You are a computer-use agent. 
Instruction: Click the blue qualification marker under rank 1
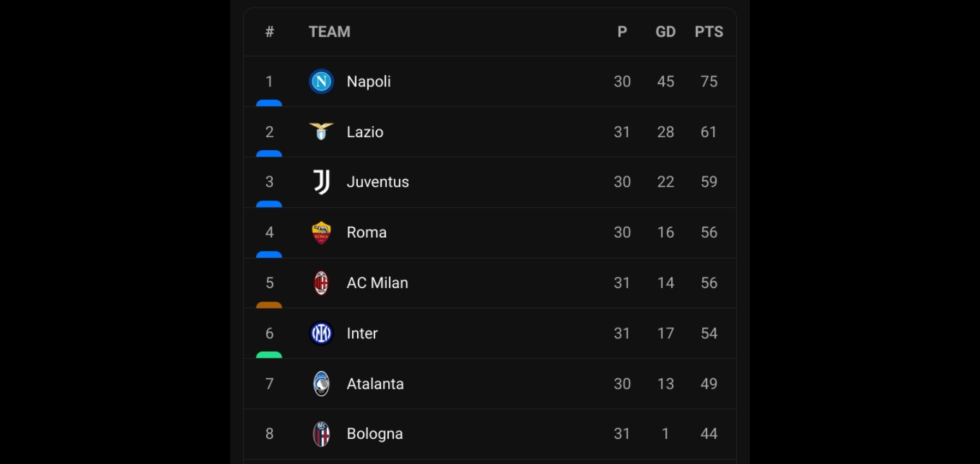coord(269,103)
